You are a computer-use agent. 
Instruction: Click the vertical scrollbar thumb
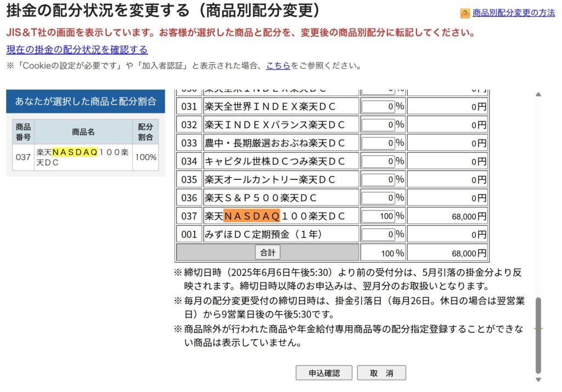coord(538,336)
